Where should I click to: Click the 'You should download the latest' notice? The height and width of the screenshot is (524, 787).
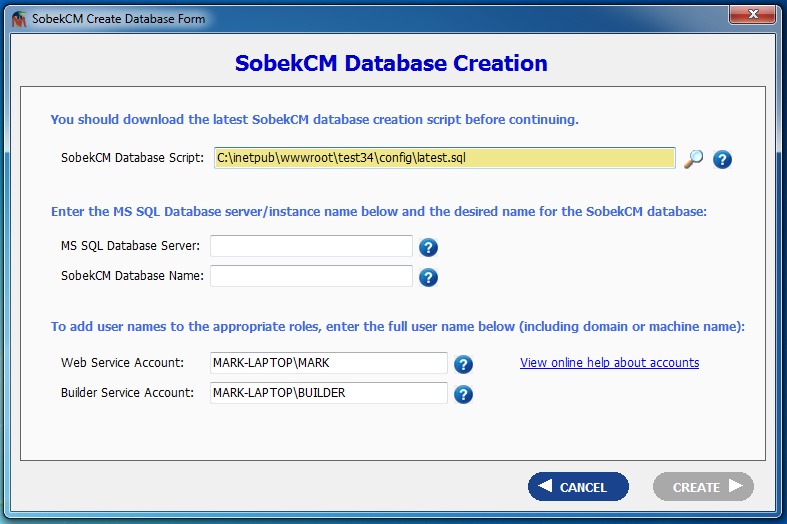click(x=315, y=119)
